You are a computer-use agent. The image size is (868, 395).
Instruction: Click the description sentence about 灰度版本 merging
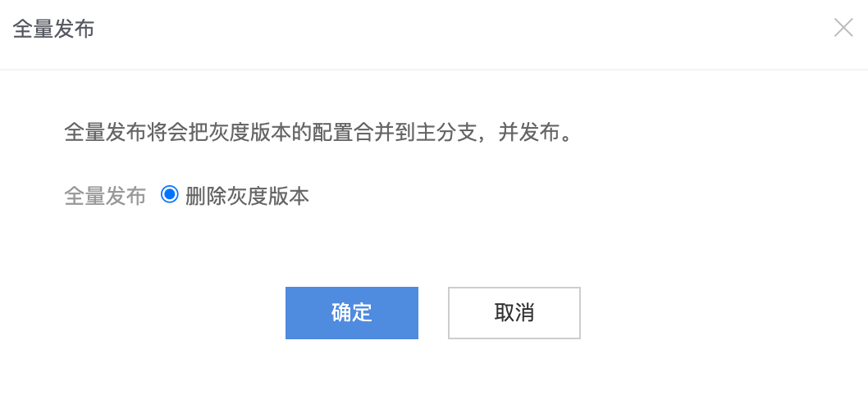click(319, 134)
